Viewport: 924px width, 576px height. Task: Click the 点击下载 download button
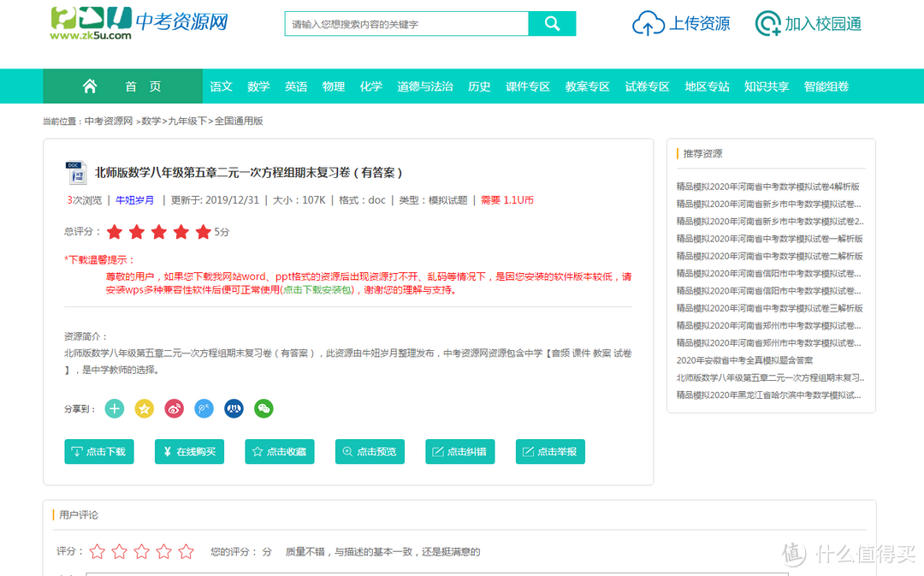click(x=99, y=452)
